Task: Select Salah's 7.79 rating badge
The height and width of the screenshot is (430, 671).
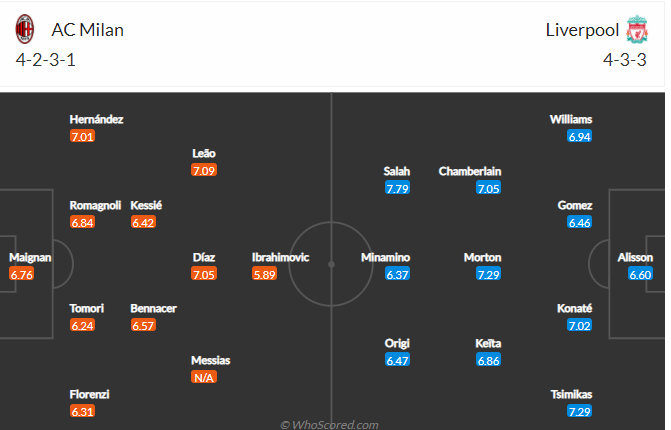Action: pyautogui.click(x=398, y=188)
